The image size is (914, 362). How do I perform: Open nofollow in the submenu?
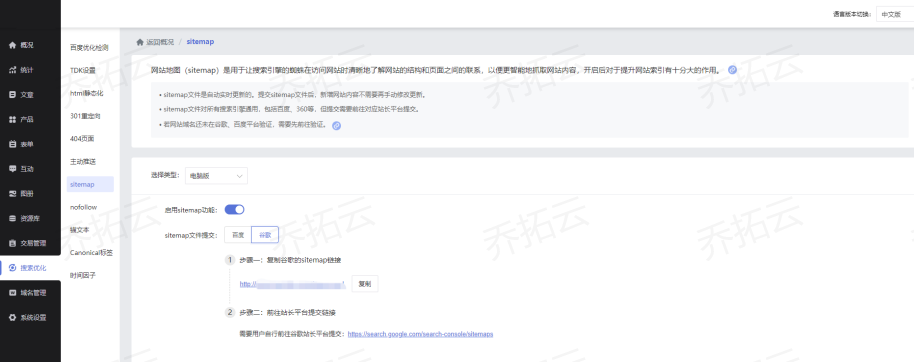tap(83, 207)
